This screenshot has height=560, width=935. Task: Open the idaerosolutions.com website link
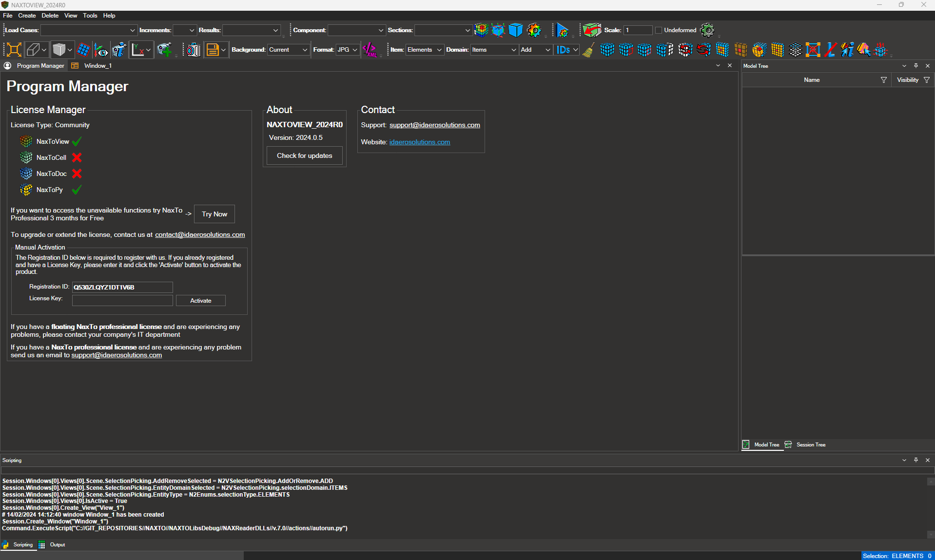(x=419, y=142)
